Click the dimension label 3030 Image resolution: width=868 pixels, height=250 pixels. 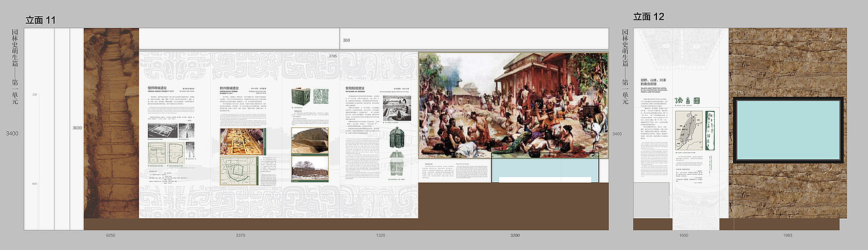pos(77,128)
